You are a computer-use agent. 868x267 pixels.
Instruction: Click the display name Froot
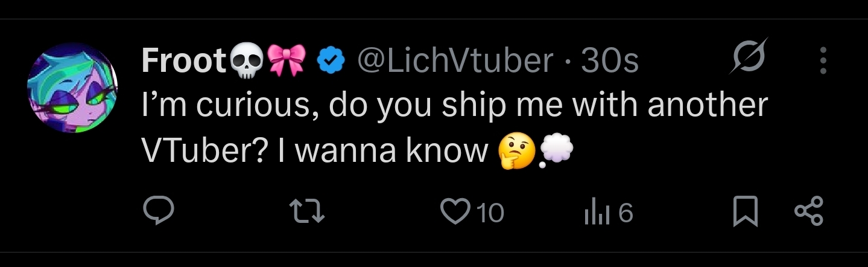point(183,60)
